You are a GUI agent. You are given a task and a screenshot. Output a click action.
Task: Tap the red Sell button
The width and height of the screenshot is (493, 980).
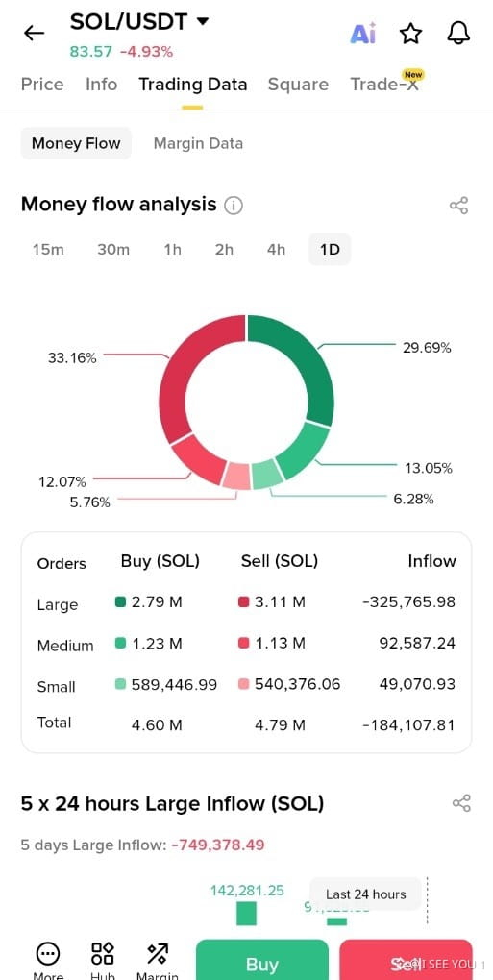(x=406, y=960)
